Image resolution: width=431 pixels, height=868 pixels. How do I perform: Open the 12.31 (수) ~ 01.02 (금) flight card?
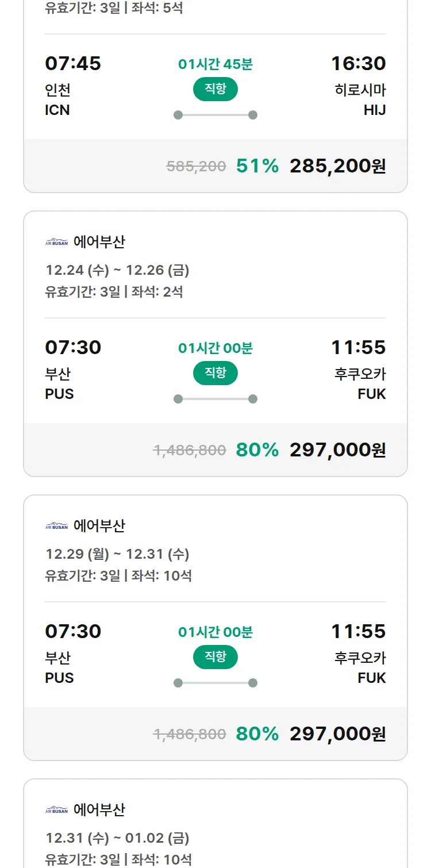pos(117,838)
